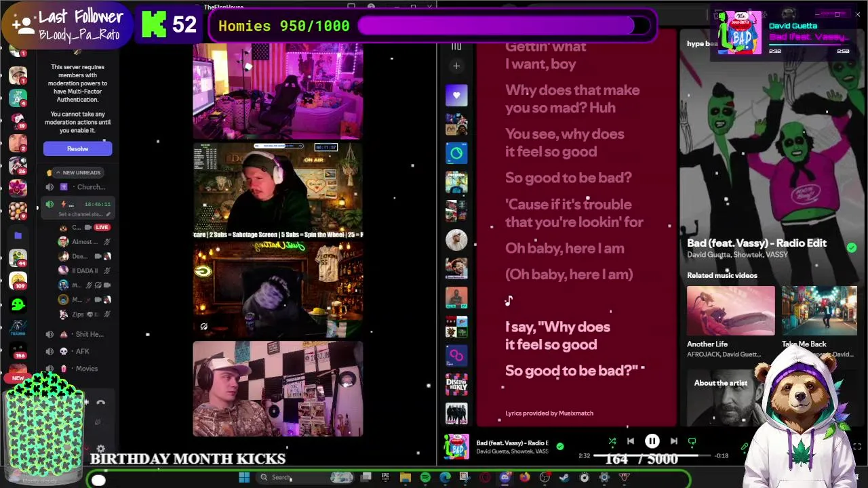
Task: Open Steam from the Windows taskbar
Action: 564,477
